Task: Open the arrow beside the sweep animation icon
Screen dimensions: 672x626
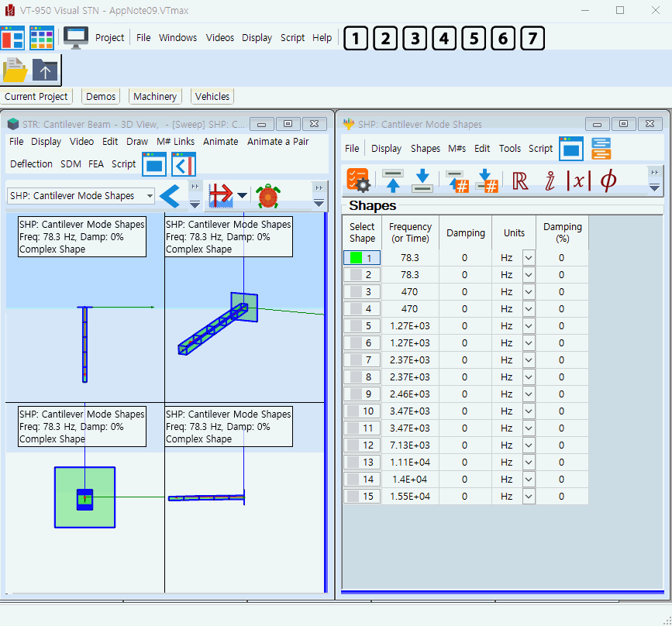Action: (242, 196)
